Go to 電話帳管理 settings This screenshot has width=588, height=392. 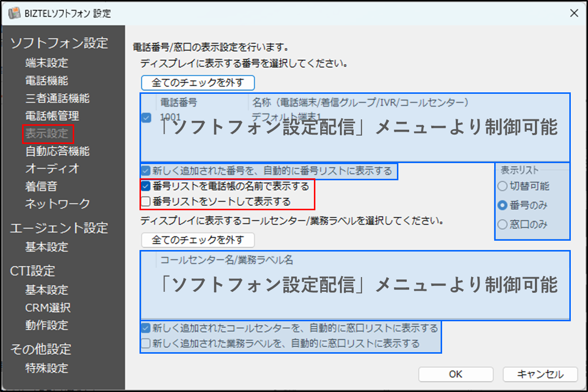pyautogui.click(x=52, y=116)
